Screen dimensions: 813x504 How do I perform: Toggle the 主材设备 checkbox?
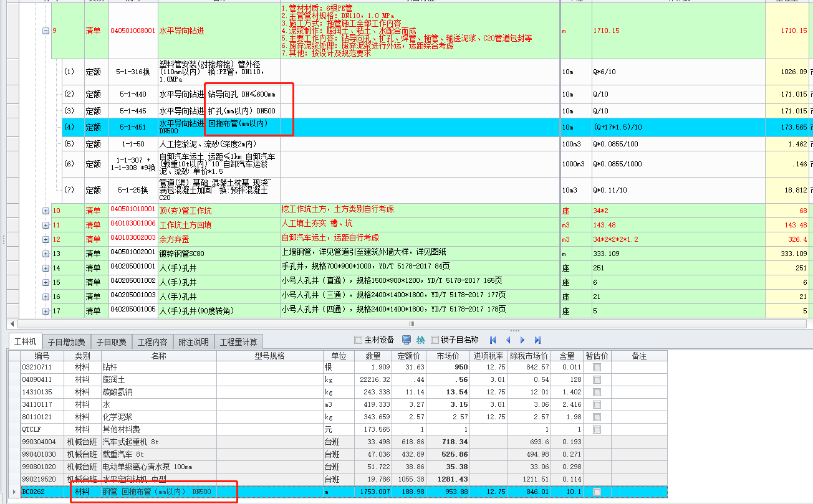pos(358,340)
